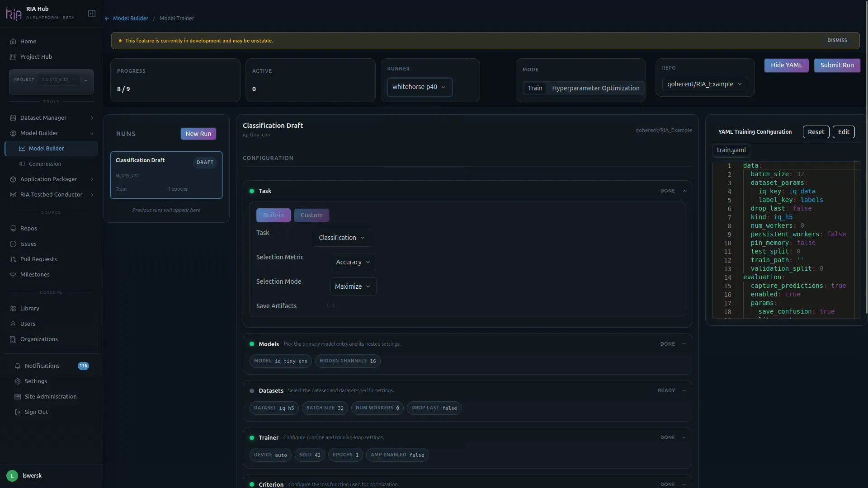Image resolution: width=868 pixels, height=488 pixels.
Task: Toggle the Save Artifacts checkbox
Action: pyautogui.click(x=330, y=305)
